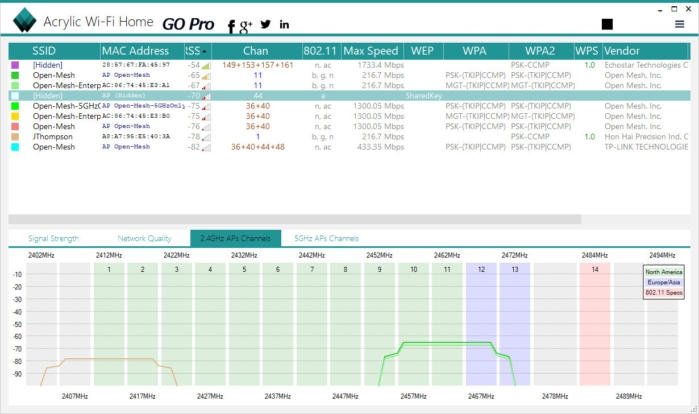Viewport: 699px width, 414px height.
Task: Click the yellow Open-Mesh-Enterp -75 swatch
Action: (x=15, y=116)
